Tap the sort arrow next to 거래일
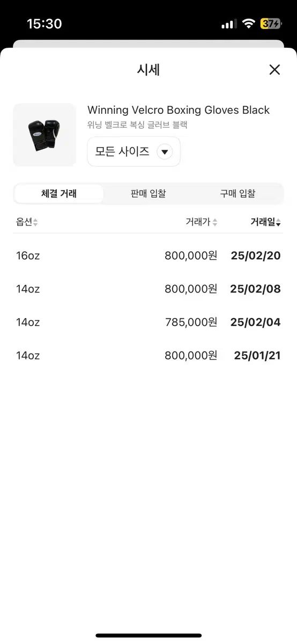The height and width of the screenshot is (644, 297). click(x=278, y=223)
